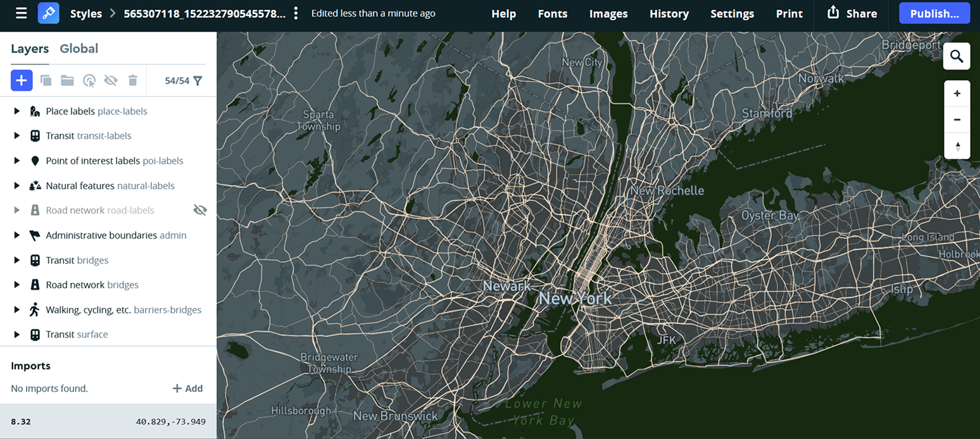Add a new layer with the plus icon
980x439 pixels.
click(22, 80)
